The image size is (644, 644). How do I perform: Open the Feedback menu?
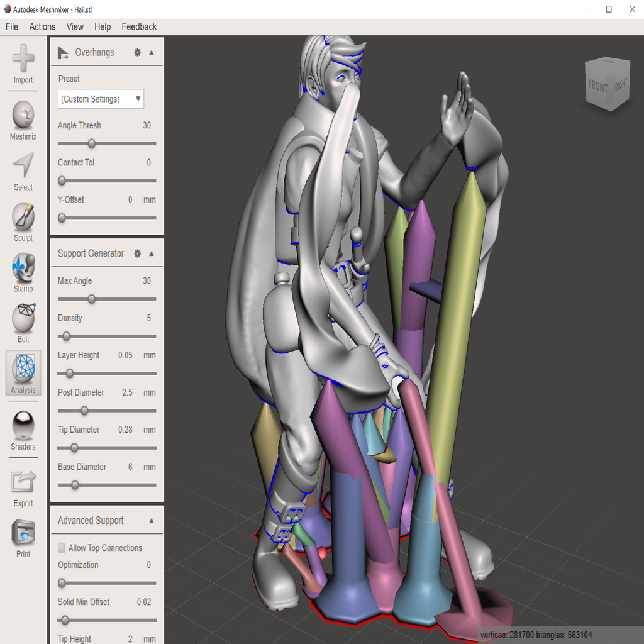pyautogui.click(x=139, y=26)
